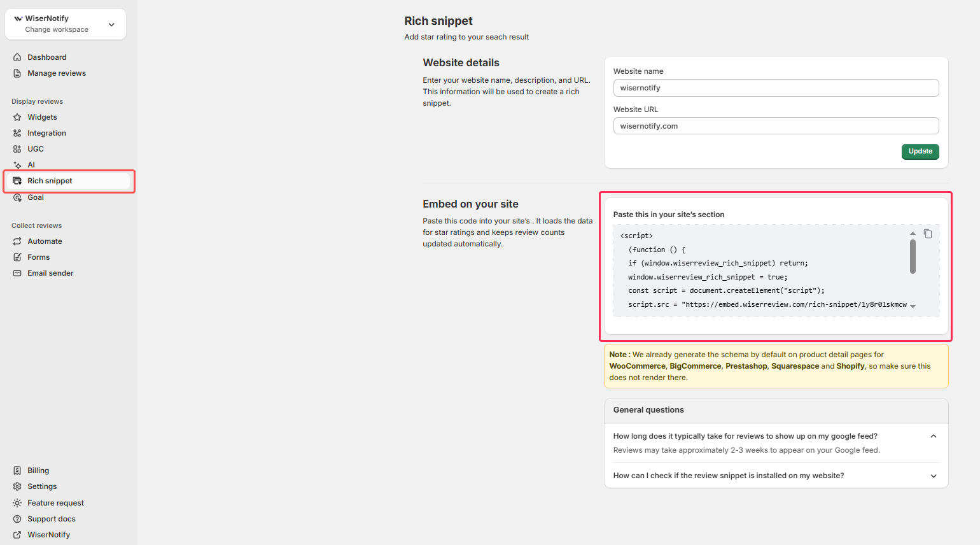Expand the review snippet installation question
The height and width of the screenshot is (545, 980).
click(x=934, y=476)
